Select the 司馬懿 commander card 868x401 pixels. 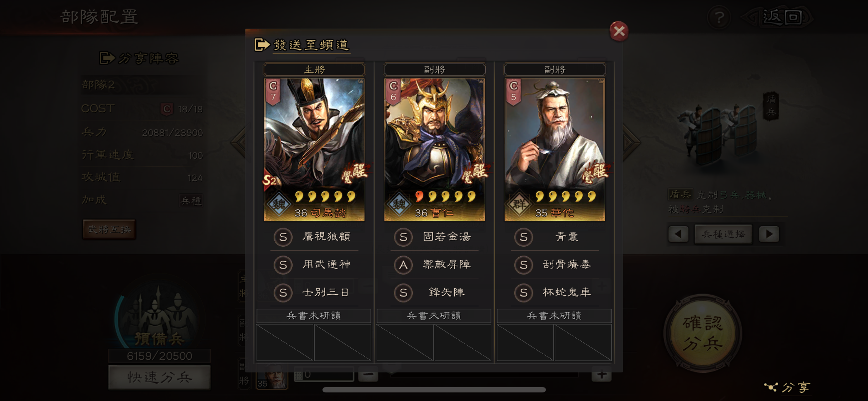314,150
